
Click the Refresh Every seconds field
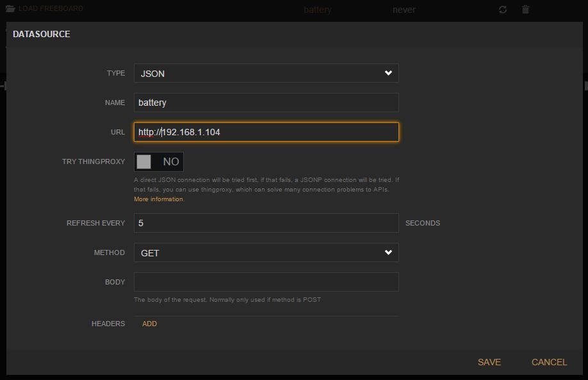pos(266,223)
